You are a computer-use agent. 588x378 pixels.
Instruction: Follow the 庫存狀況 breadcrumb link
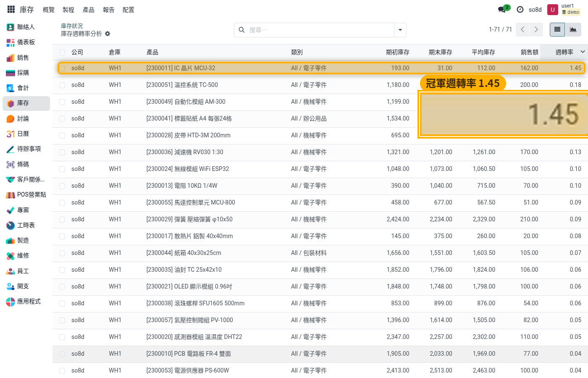pos(72,26)
